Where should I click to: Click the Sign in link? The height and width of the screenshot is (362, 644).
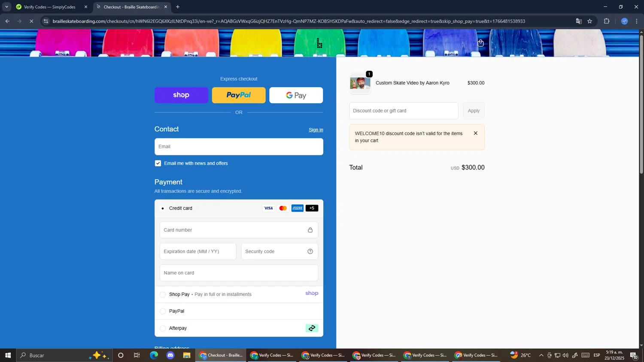[x=316, y=130]
